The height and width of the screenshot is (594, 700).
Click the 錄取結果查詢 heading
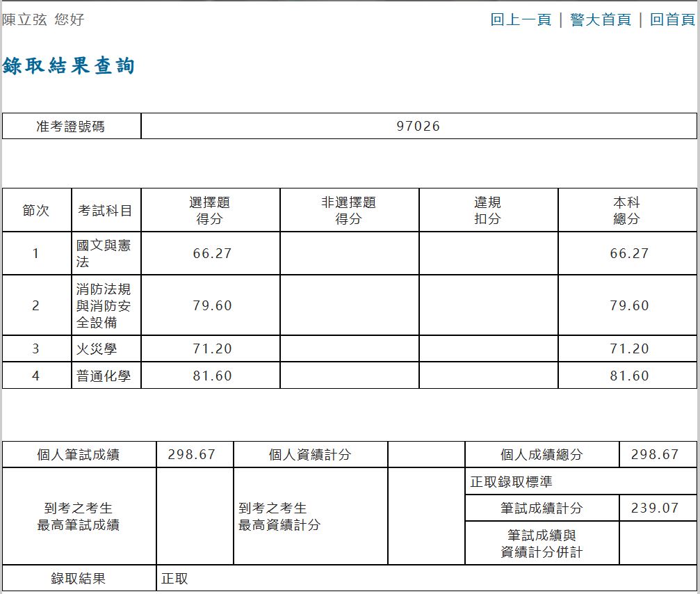point(68,65)
